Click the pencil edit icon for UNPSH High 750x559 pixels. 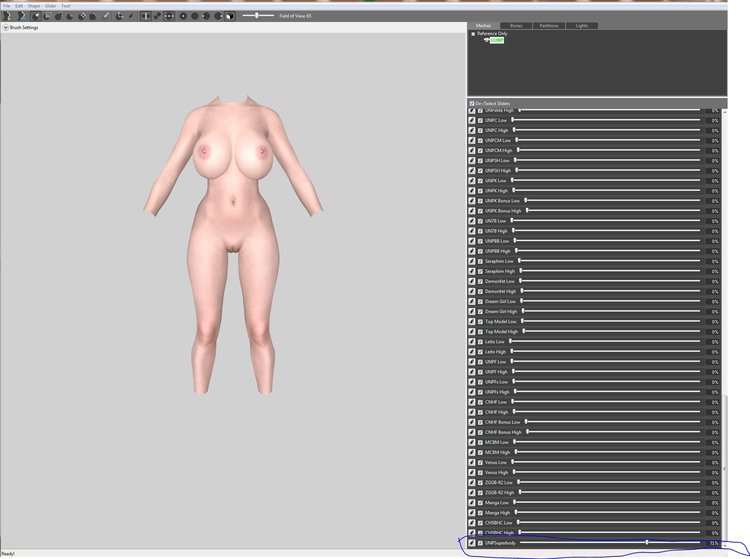tap(472, 170)
